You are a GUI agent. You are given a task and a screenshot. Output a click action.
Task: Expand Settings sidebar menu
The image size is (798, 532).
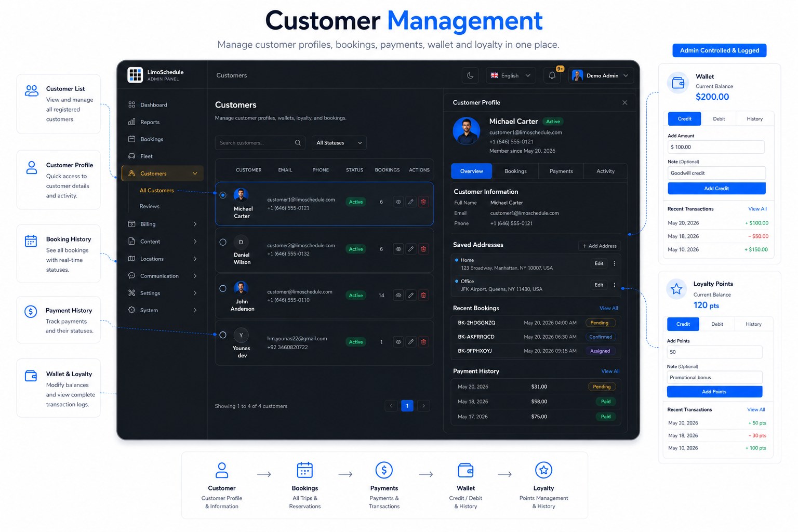[195, 293]
